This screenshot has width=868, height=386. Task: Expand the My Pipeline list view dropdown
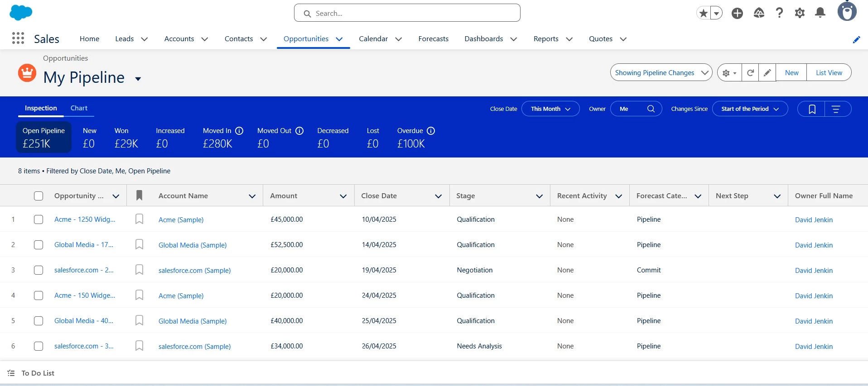click(x=138, y=79)
